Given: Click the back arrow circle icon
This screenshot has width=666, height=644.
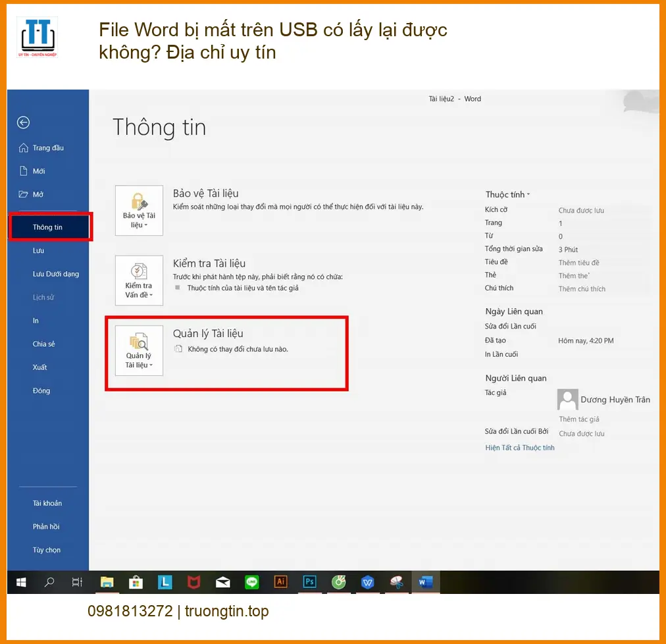Looking at the screenshot, I should tap(23, 122).
